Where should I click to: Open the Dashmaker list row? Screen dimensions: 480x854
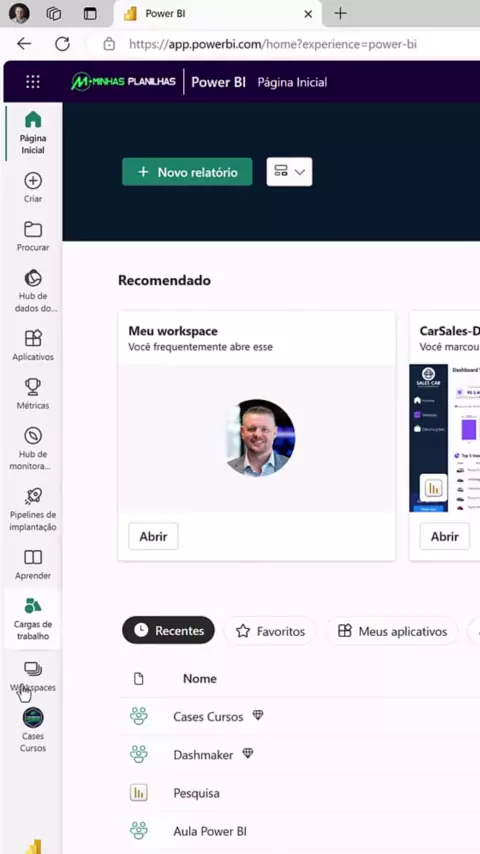[300, 754]
